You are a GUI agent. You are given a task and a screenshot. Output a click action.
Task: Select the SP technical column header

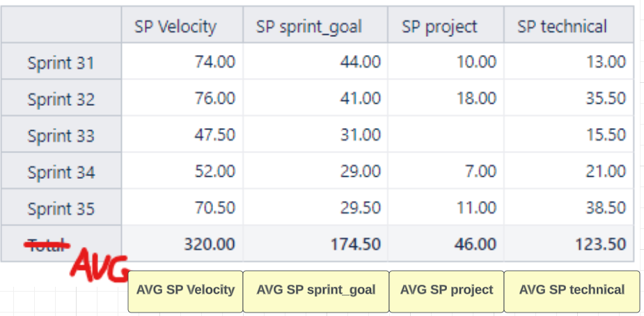click(x=569, y=24)
